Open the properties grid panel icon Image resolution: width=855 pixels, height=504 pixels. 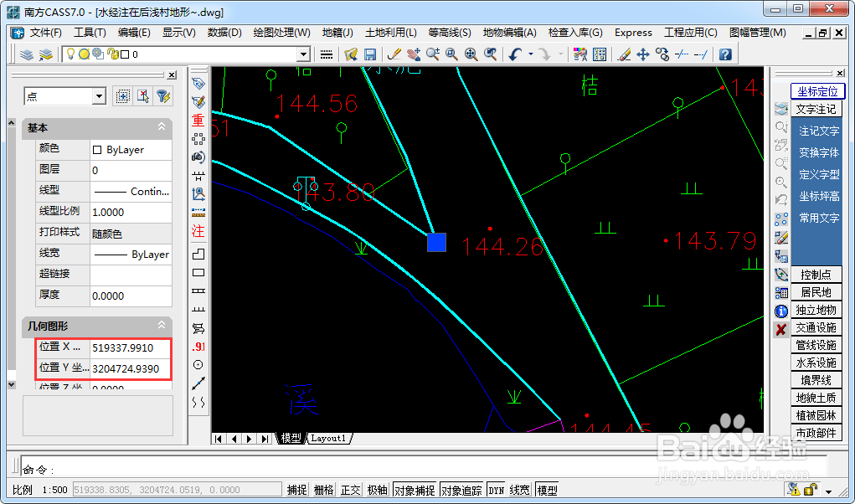600,54
